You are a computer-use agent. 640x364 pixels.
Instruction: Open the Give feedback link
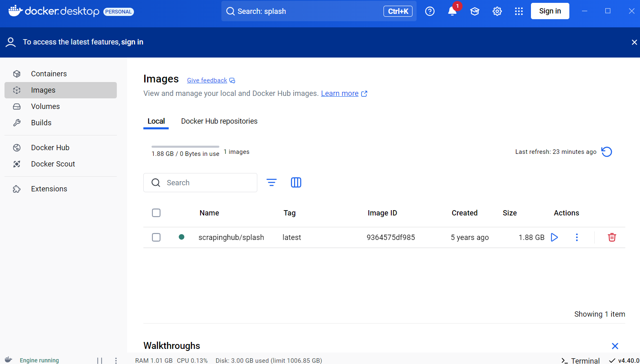pos(207,80)
